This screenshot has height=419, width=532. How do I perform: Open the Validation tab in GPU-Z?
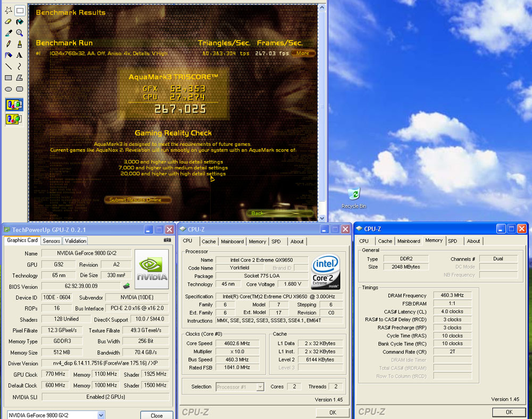[x=76, y=241]
